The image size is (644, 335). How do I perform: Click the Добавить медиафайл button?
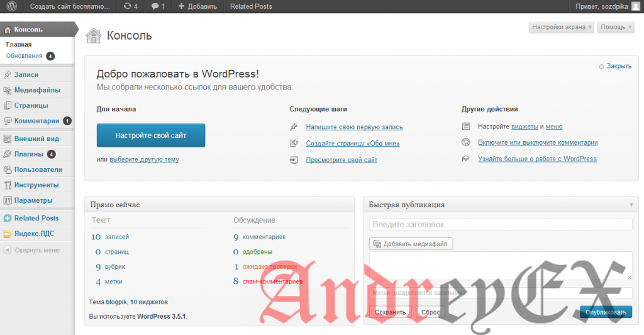pos(411,244)
